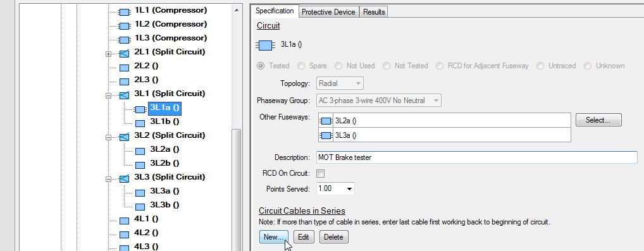Collapse the 3L3 split circuit node
Image resolution: width=644 pixels, height=251 pixels.
click(108, 180)
